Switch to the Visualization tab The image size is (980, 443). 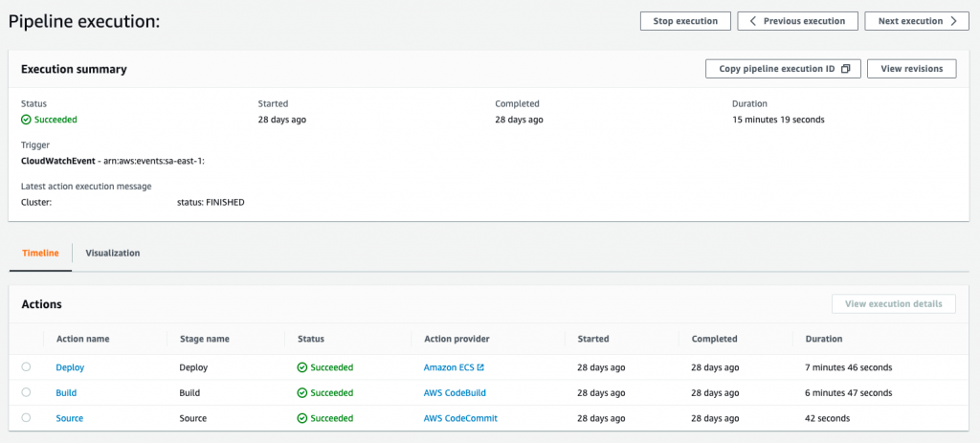pyautogui.click(x=113, y=253)
